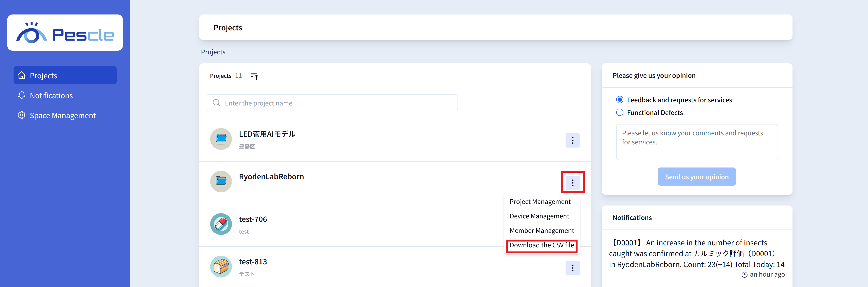Choose Project Management from the menu
Screen dimensions: 868x287
click(540, 202)
